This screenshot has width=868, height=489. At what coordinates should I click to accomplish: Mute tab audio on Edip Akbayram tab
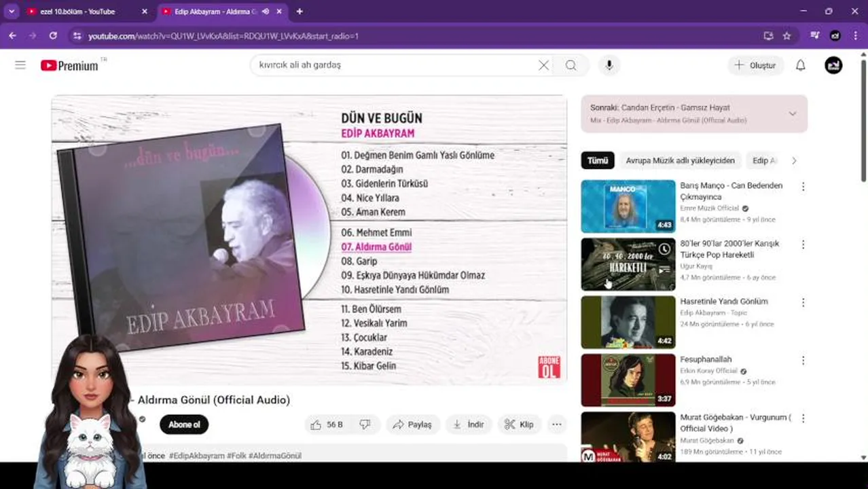(x=266, y=12)
